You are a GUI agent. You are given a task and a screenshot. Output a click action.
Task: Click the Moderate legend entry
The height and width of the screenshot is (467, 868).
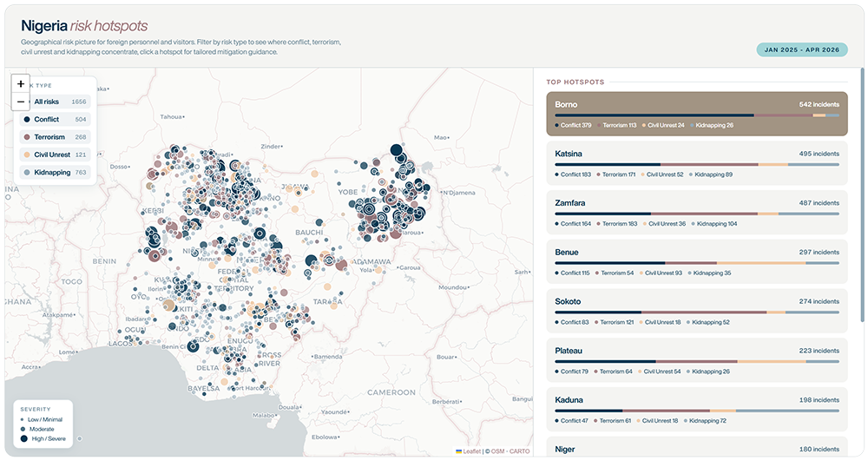[x=37, y=429]
